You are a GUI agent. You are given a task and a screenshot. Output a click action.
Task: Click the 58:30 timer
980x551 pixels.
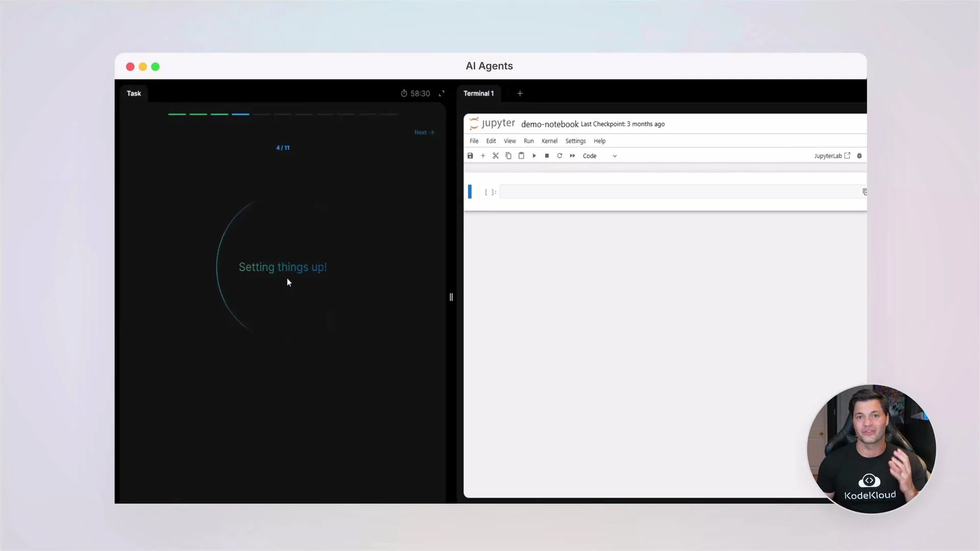[415, 93]
